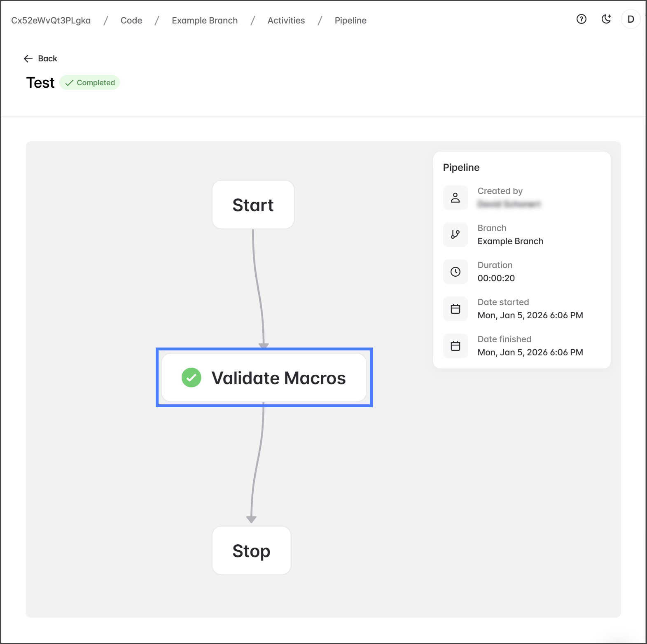Click green checkmark on Validate Macros
The width and height of the screenshot is (647, 644).
[192, 378]
